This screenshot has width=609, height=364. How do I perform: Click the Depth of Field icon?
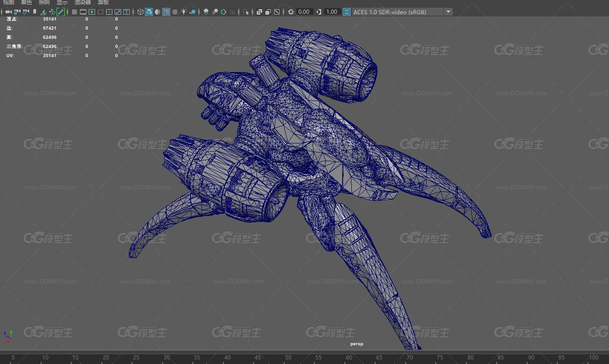(x=232, y=12)
